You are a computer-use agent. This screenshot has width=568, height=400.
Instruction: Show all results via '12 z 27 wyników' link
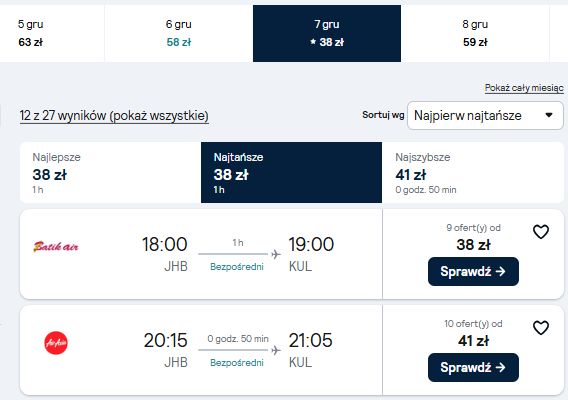tap(114, 116)
